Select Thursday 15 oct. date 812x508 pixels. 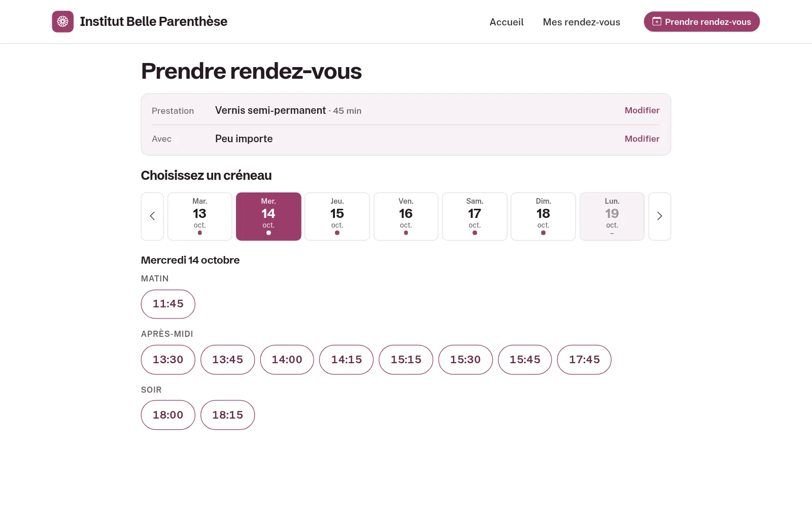pyautogui.click(x=337, y=216)
